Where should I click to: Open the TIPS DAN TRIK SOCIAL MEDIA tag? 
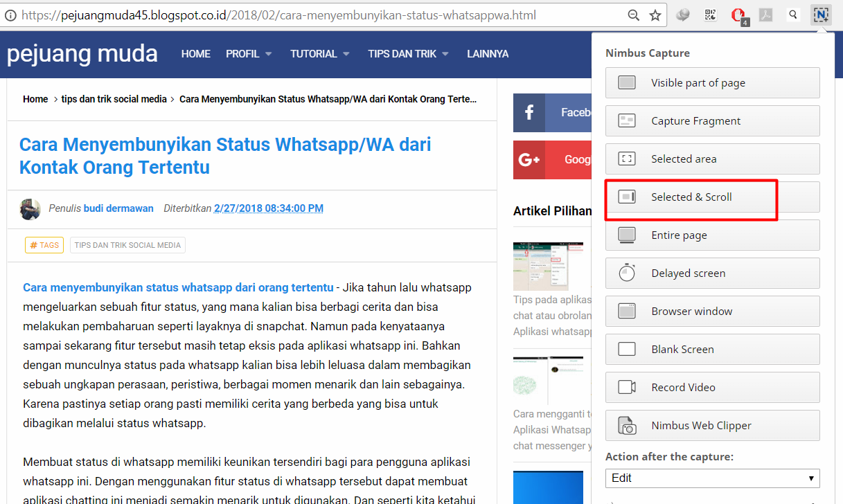127,245
